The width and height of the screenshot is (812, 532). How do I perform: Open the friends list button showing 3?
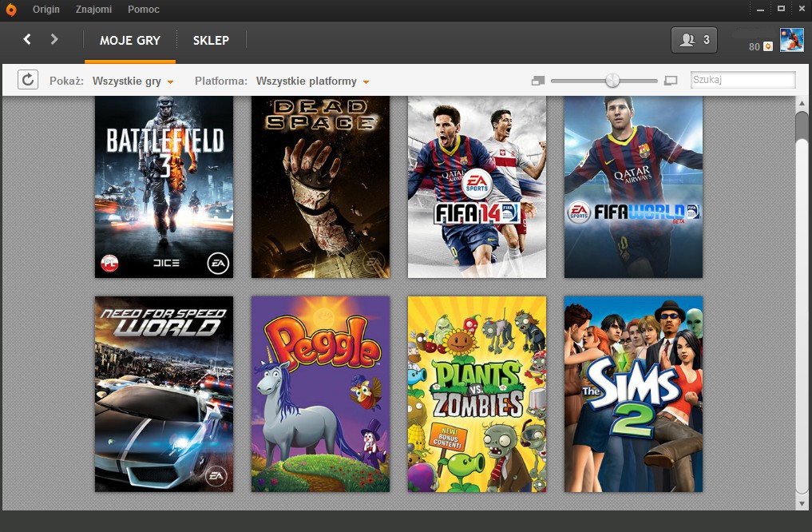point(694,40)
